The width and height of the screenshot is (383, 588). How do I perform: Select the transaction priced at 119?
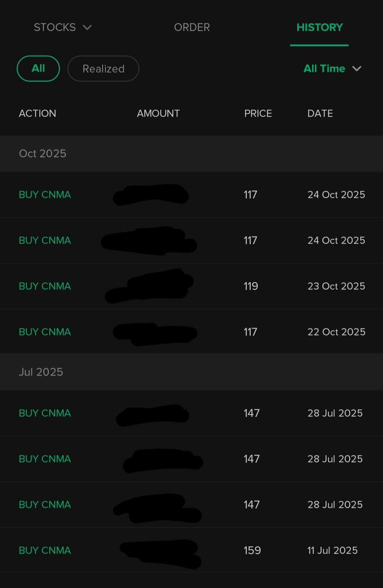(251, 286)
